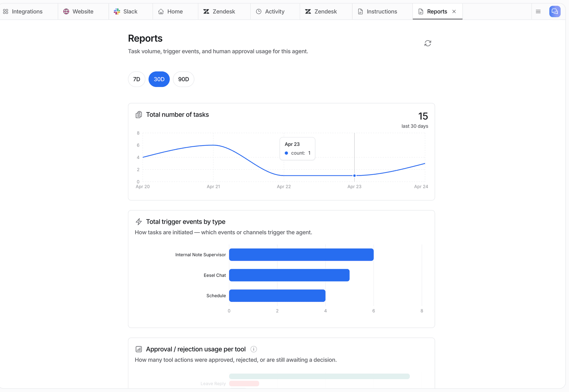Open the Instructions tab
Screen dimensions: 569x392
tap(382, 12)
